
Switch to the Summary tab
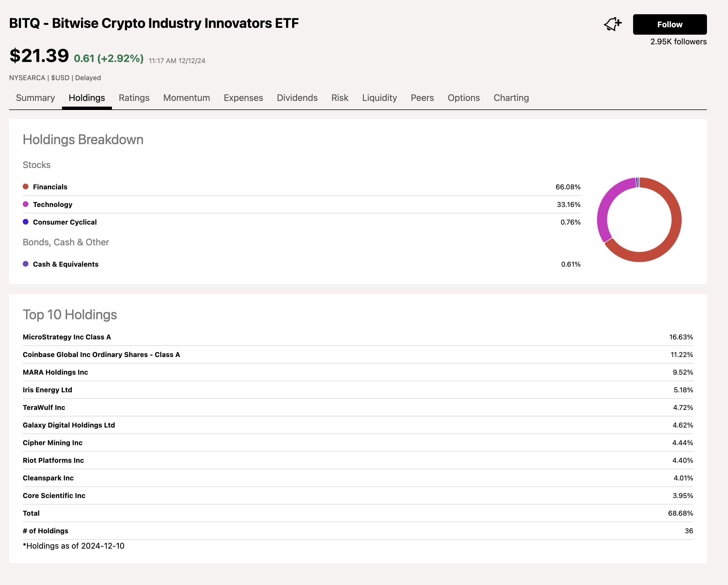[35, 97]
